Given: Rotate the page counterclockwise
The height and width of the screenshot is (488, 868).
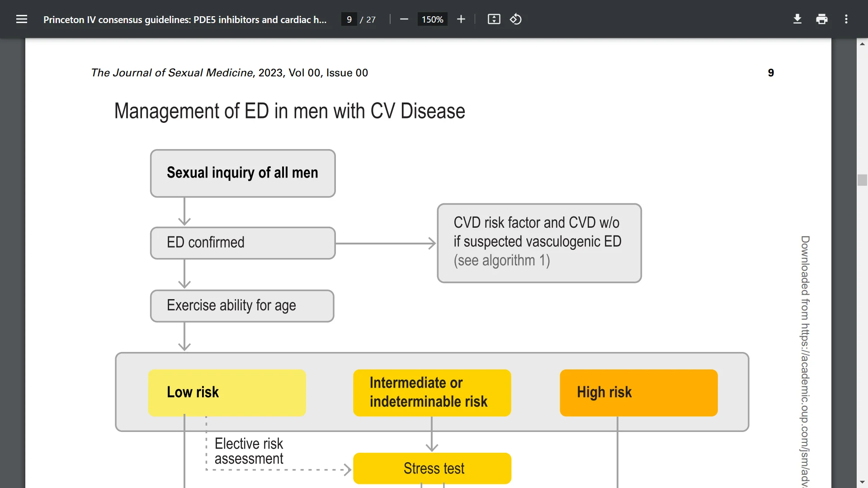Looking at the screenshot, I should click(x=515, y=19).
